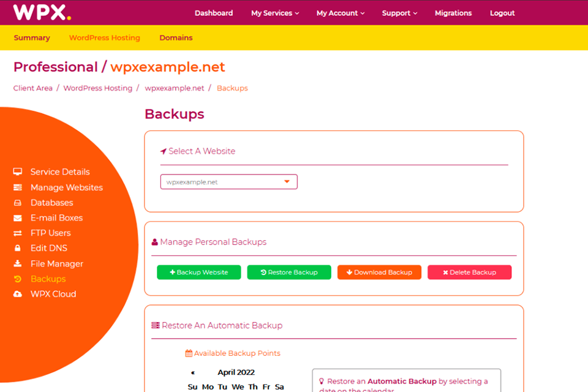The height and width of the screenshot is (392, 588).
Task: Expand the My Account menu
Action: click(341, 13)
